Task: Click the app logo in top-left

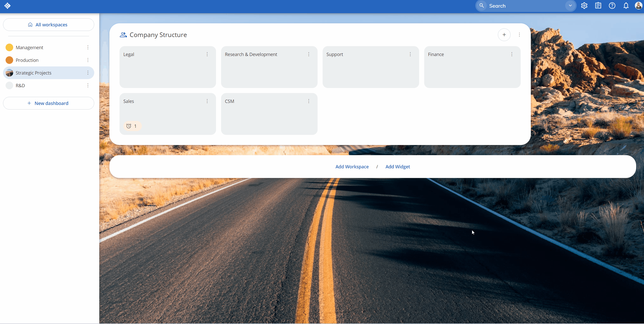Action: (x=7, y=6)
